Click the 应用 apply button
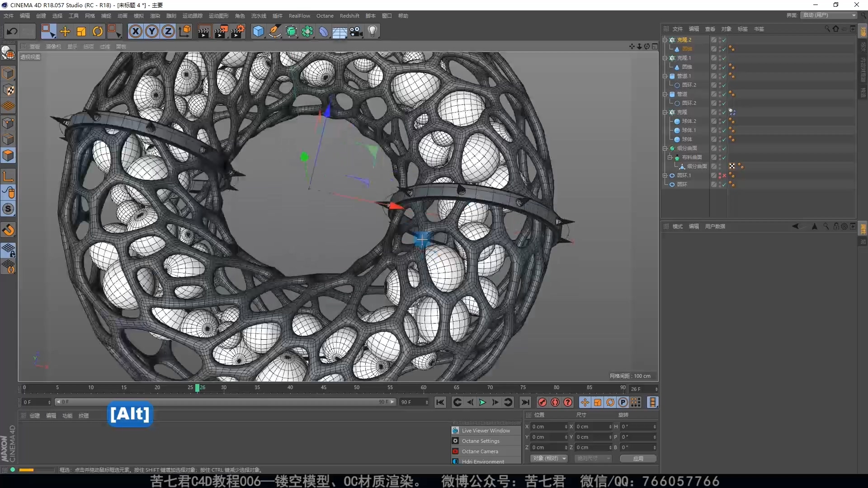Viewport: 868px width, 488px height. 638,458
